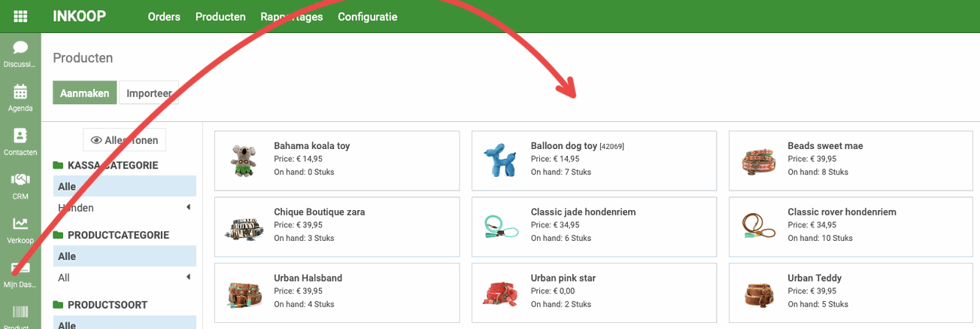Viewport: 980px width, 329px height.
Task: Select Alle under Productcategorie
Action: coord(125,256)
